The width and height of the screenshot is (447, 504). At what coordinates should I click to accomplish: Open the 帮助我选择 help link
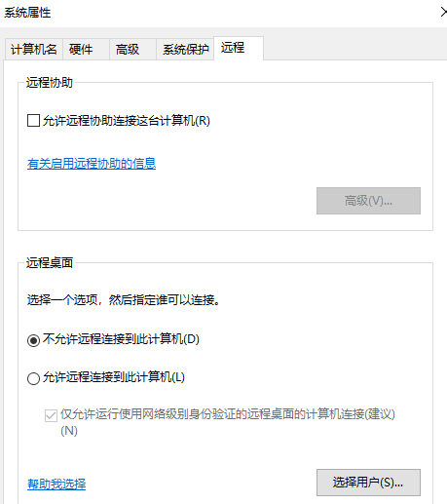pyautogui.click(x=56, y=485)
